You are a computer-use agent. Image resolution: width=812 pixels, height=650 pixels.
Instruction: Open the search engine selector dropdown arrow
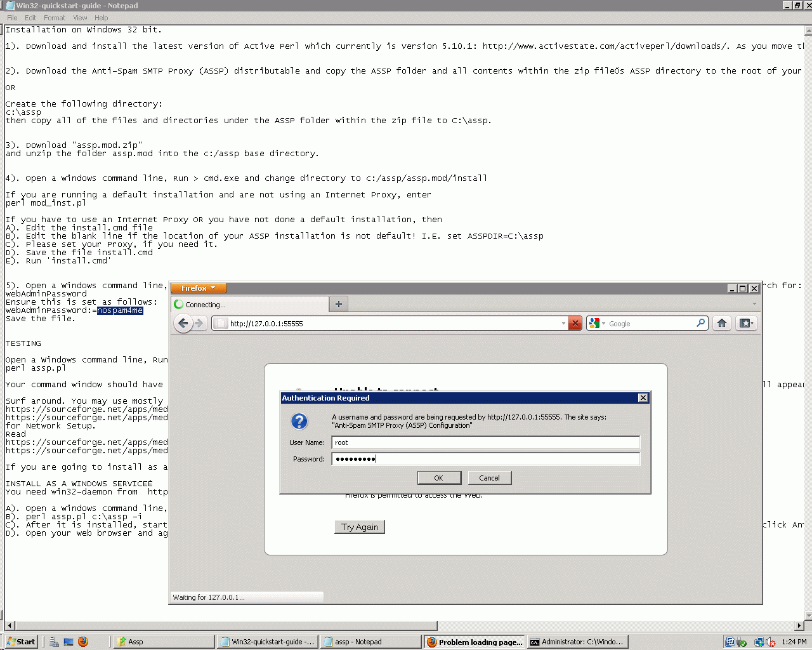(x=603, y=323)
